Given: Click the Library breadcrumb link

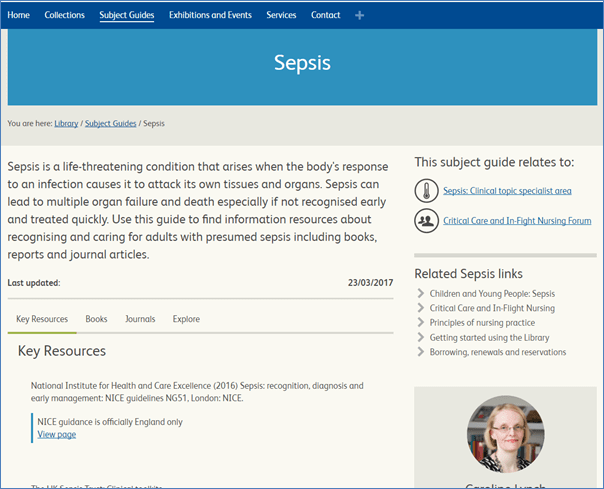Looking at the screenshot, I should (66, 123).
